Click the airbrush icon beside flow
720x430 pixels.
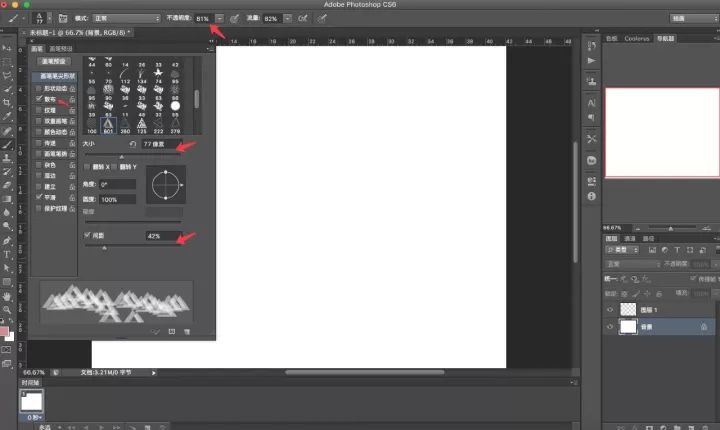303,18
